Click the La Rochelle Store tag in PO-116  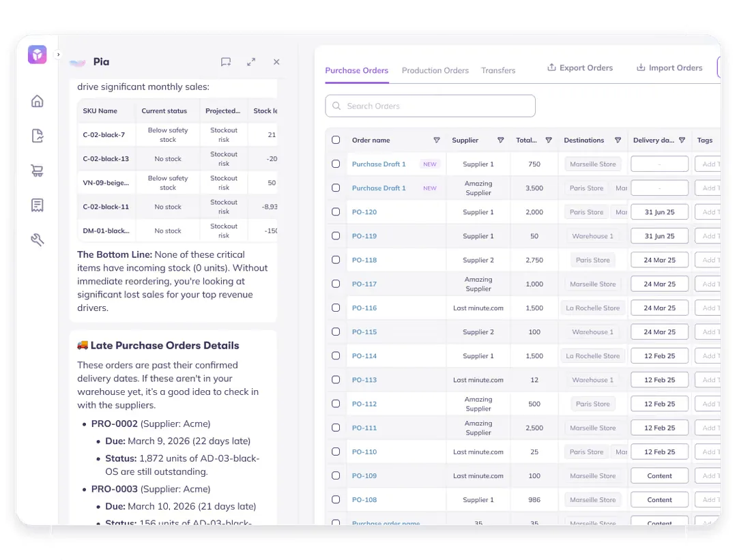[593, 308]
